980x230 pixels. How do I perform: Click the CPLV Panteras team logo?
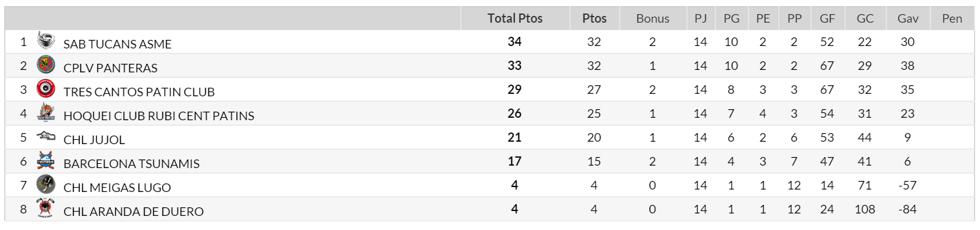(x=46, y=64)
